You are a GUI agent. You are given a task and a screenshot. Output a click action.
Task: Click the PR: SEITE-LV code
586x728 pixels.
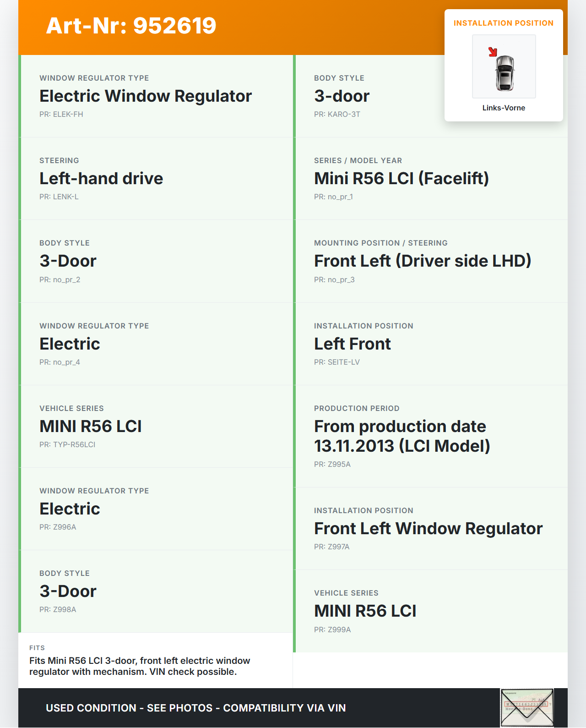337,362
